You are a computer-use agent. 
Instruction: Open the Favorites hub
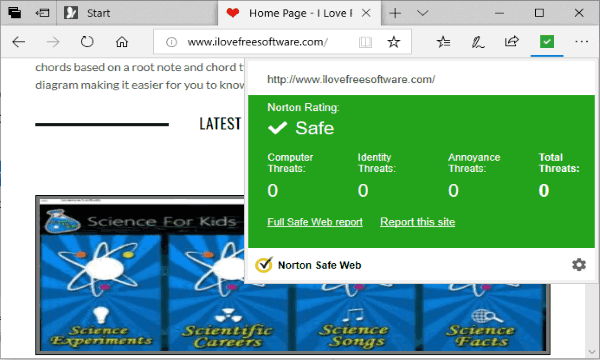(443, 42)
